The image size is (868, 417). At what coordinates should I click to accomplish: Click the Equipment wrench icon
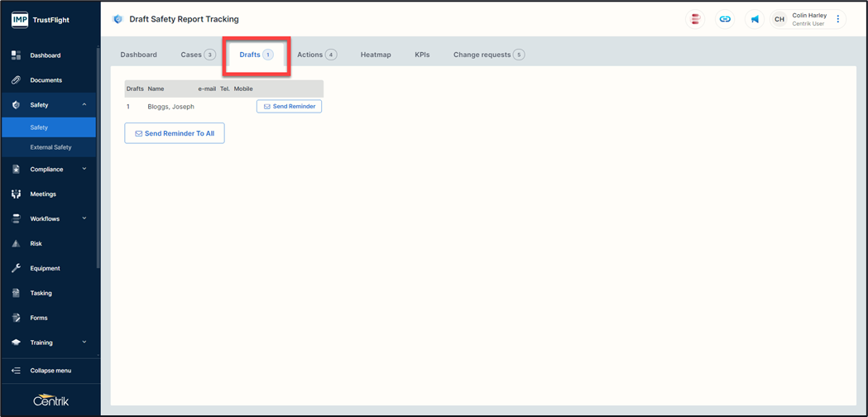click(16, 269)
